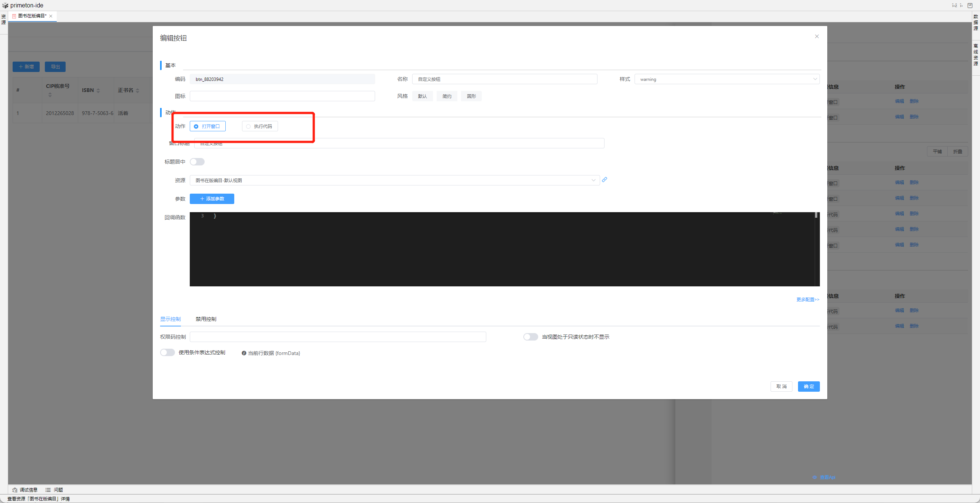Close the 编辑按钮 dialog with X
This screenshot has width=980, height=503.
(817, 37)
